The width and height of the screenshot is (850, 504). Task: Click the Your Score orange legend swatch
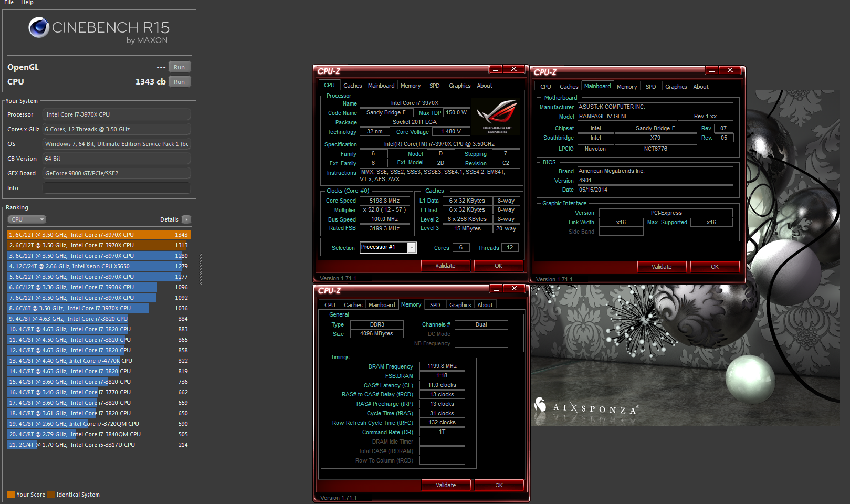click(11, 495)
